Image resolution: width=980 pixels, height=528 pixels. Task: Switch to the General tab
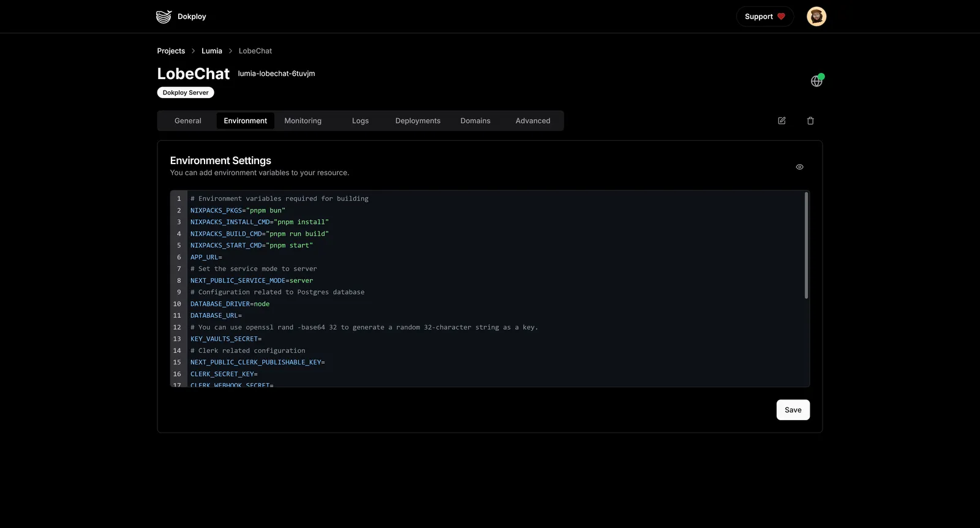[x=187, y=121]
